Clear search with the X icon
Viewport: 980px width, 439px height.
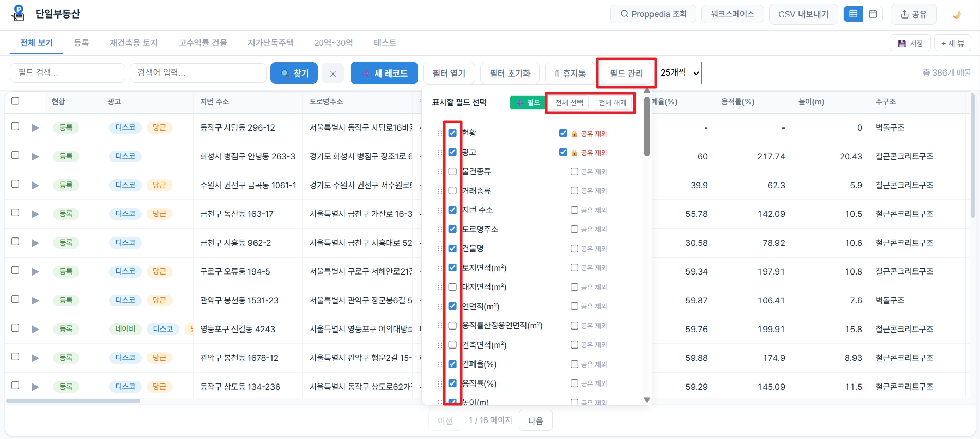click(x=333, y=74)
